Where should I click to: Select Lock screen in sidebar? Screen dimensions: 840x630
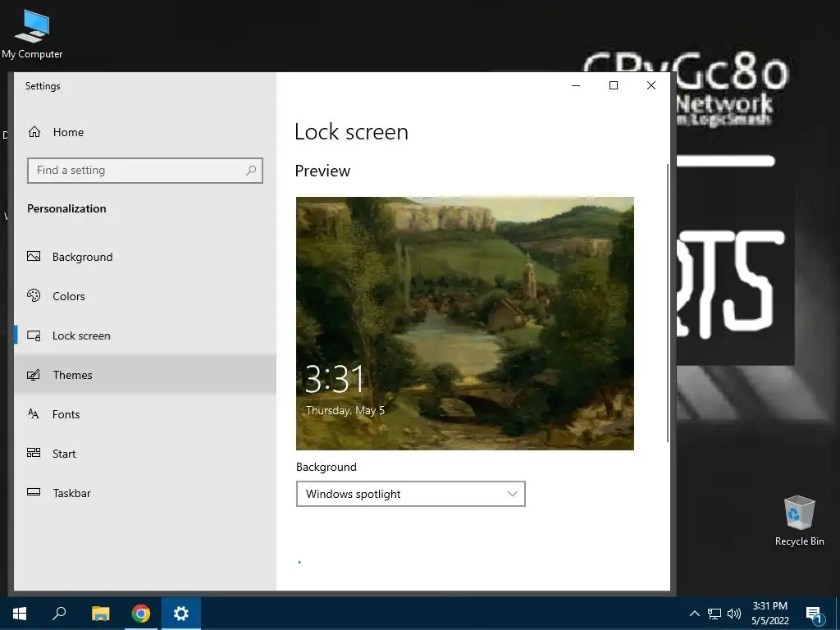[144, 336]
